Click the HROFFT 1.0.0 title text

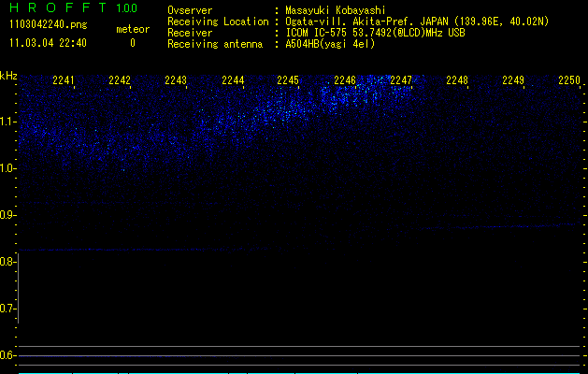[x=73, y=7]
